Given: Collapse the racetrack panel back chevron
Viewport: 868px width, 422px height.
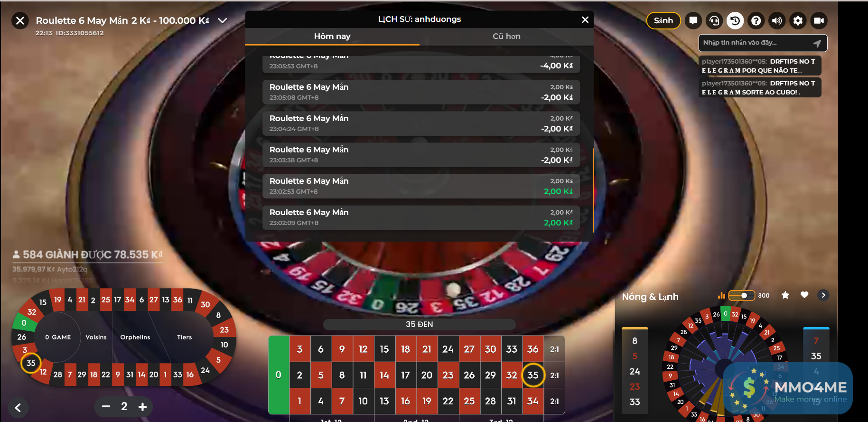Looking at the screenshot, I should tap(18, 407).
